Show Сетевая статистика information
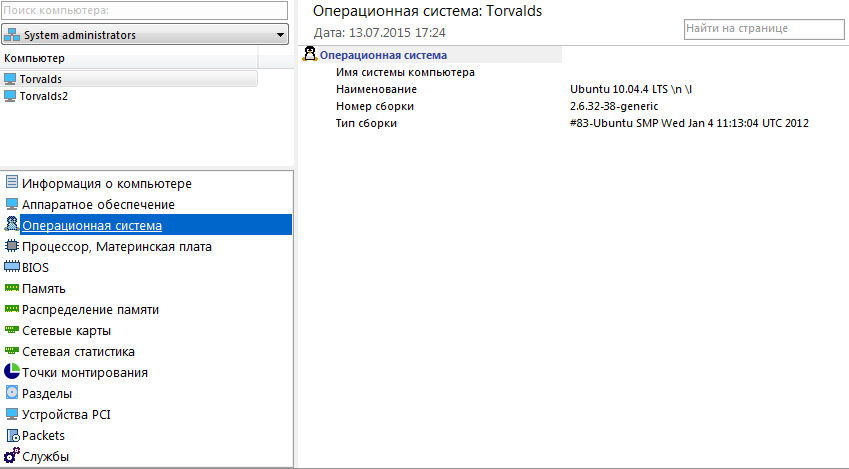849x469 pixels. (78, 351)
